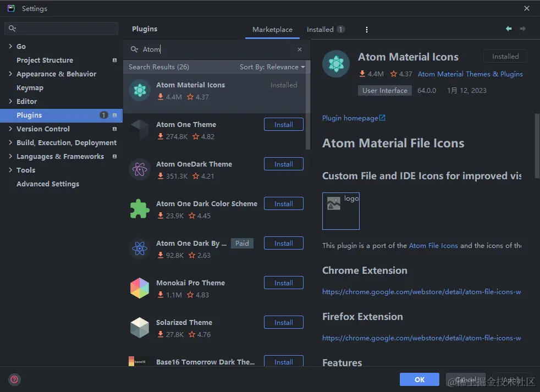
Task: Click the Monokai Pro Theme colorful icon
Action: [x=139, y=288]
